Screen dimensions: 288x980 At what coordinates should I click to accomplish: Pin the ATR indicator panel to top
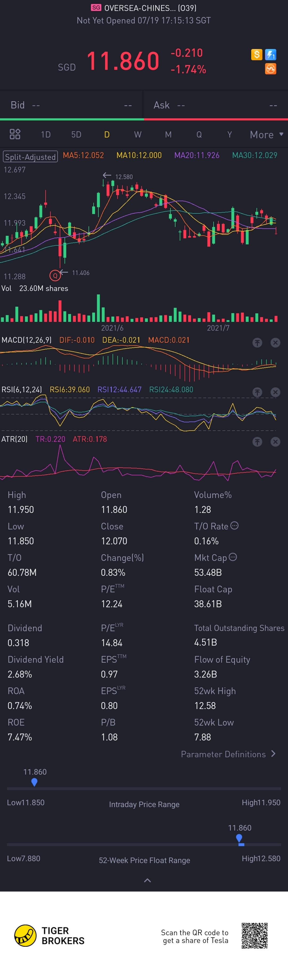[x=257, y=442]
